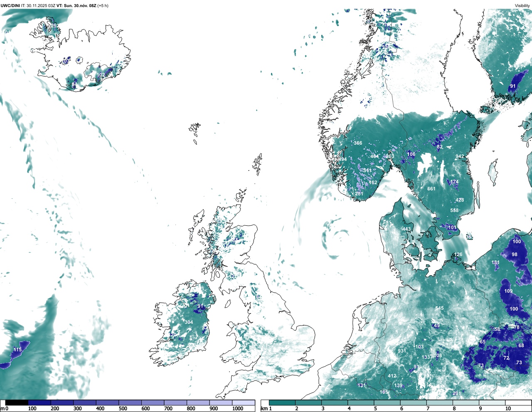
Task: Pick the 500–600 m legend color swatch
Action: pyautogui.click(x=130, y=402)
